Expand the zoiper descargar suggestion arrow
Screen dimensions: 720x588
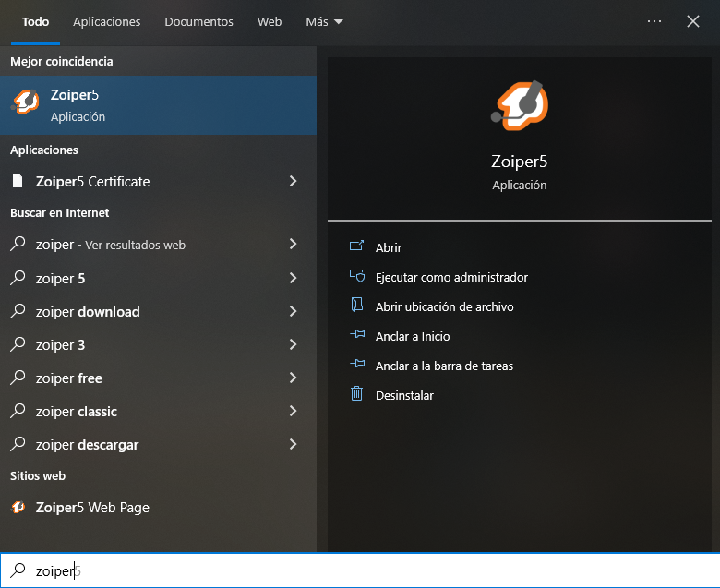point(293,444)
